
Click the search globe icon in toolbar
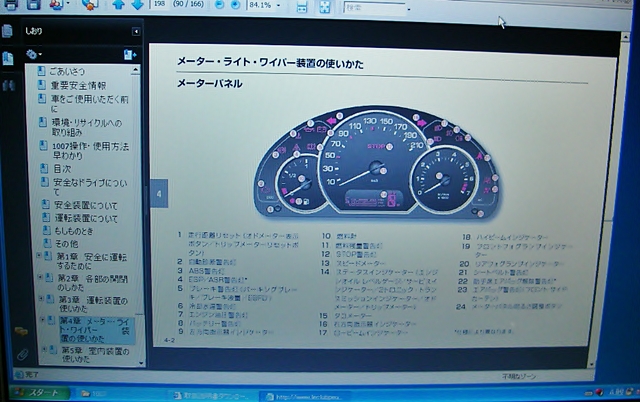point(90,4)
